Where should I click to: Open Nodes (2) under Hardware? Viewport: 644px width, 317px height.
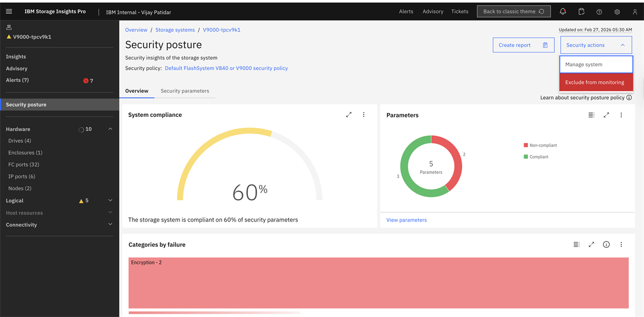coord(20,188)
